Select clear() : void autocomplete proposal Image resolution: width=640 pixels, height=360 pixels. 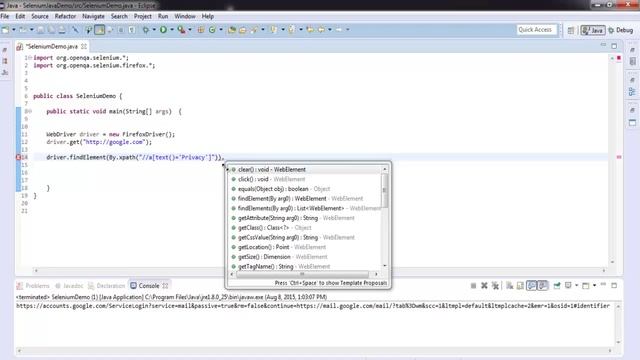(305, 169)
